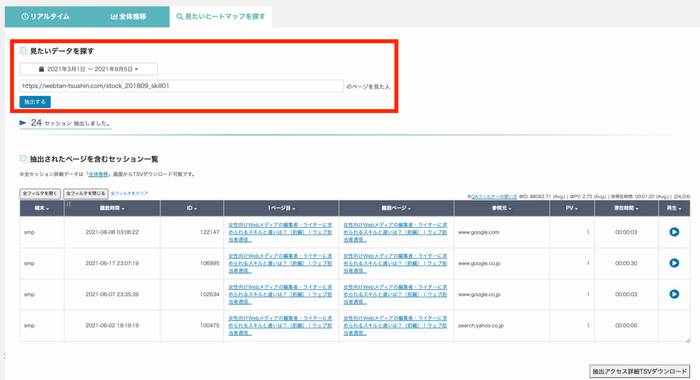
Task: Open 離脱ページ link in row ID 100475
Action: click(395, 326)
